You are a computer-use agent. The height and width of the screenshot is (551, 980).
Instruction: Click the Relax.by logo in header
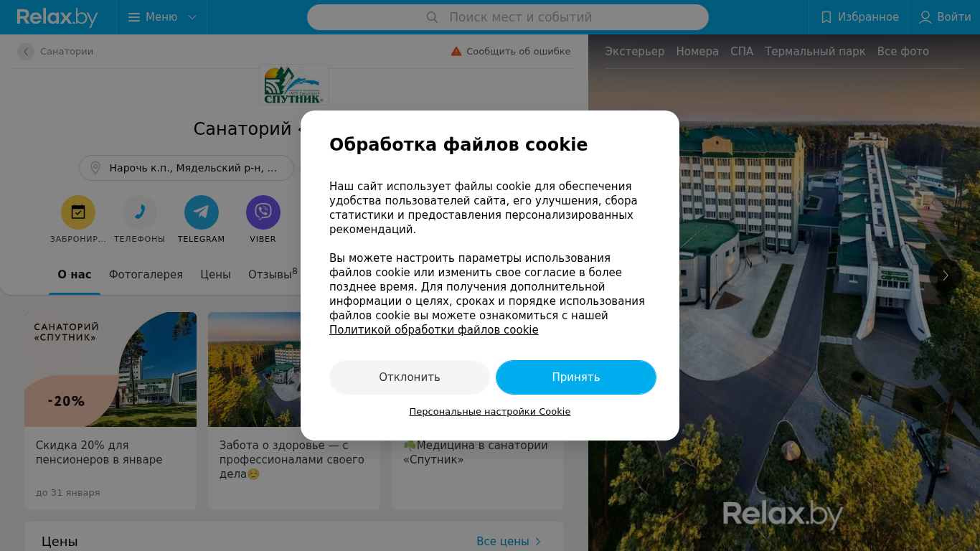pyautogui.click(x=57, y=17)
